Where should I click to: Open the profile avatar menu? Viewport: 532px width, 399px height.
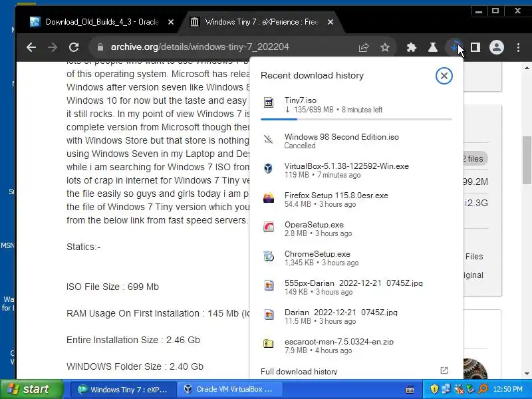pyautogui.click(x=496, y=47)
